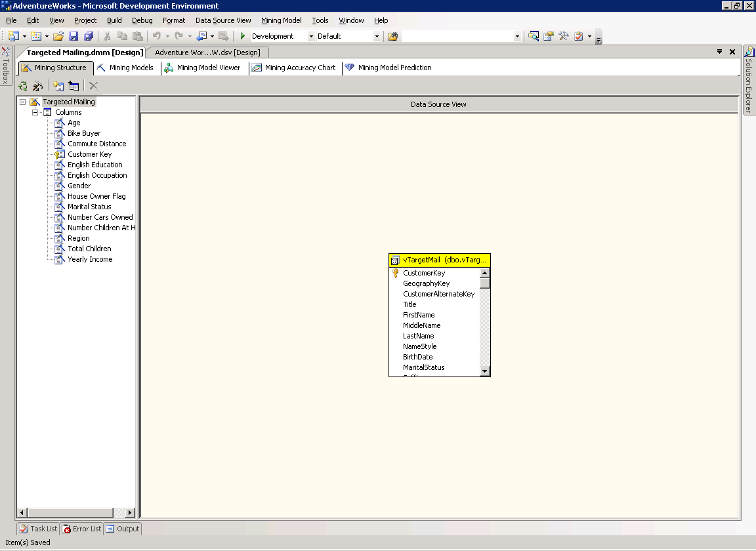Save the current item with the floppy icon

click(x=73, y=36)
